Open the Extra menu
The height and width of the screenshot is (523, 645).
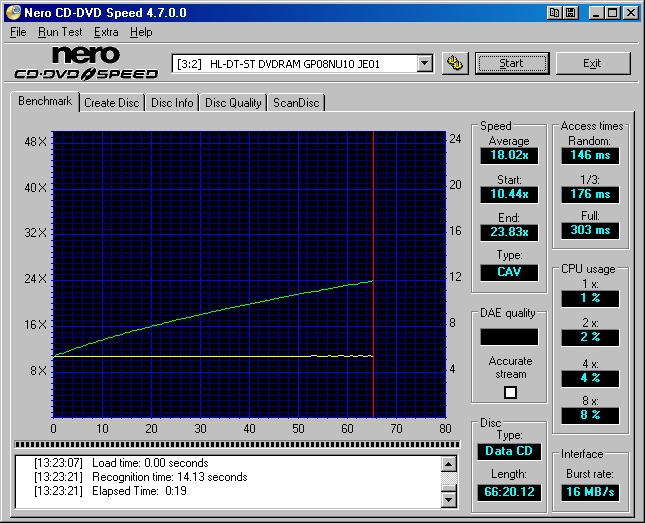[x=106, y=32]
